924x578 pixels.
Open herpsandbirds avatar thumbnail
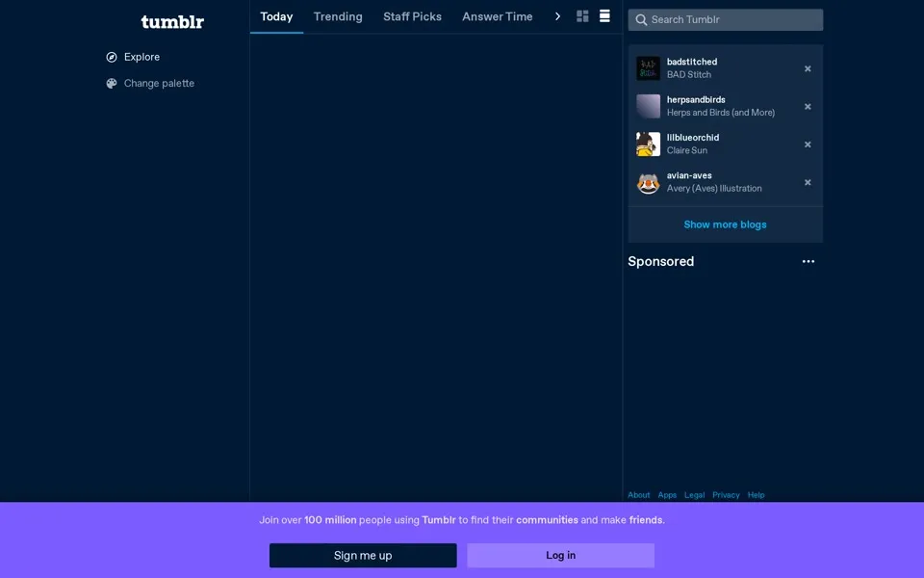point(648,106)
